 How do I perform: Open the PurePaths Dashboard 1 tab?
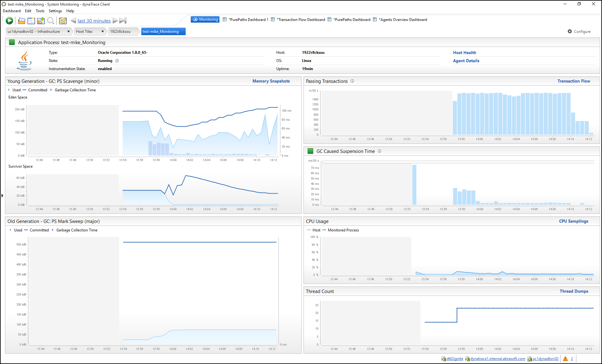[x=246, y=20]
